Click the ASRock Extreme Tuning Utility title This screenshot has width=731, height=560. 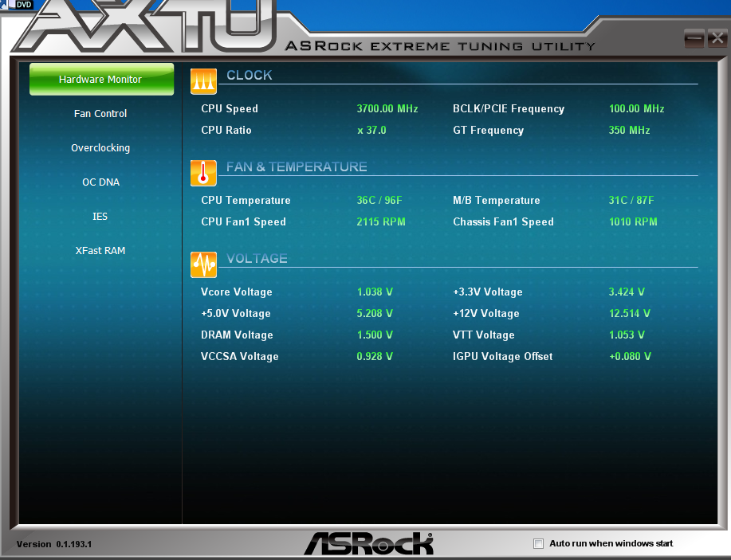tap(440, 46)
